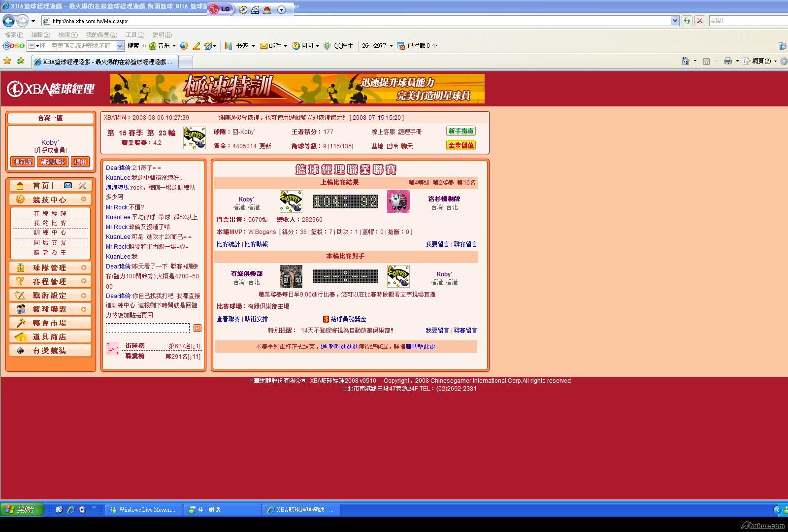The image size is (788, 532).
Task: Click the Windows 開始 Start button
Action: [22, 510]
